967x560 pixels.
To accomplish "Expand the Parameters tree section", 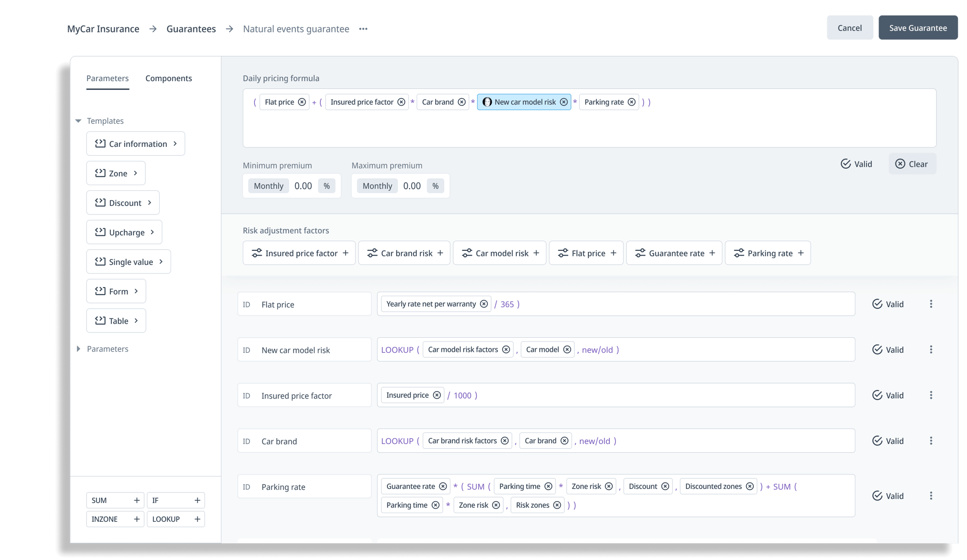I will point(78,349).
